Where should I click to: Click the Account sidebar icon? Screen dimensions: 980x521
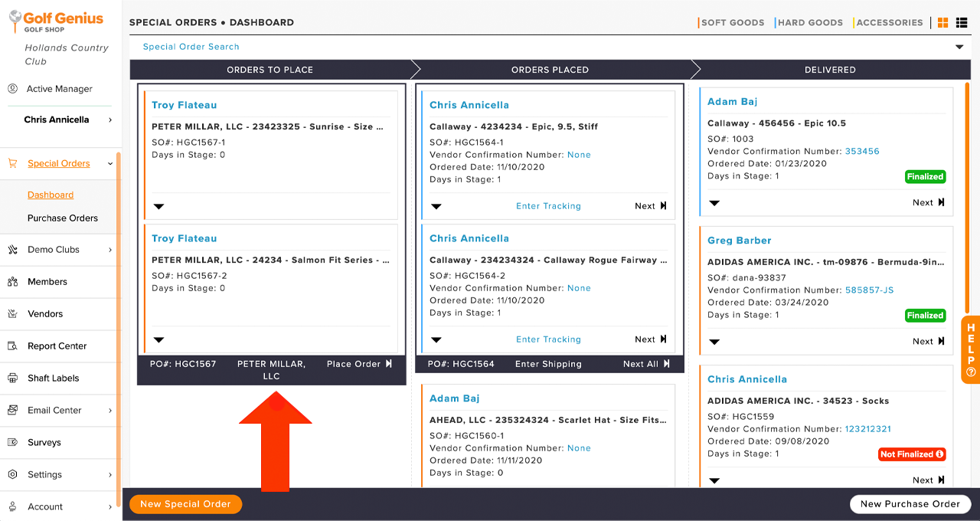click(x=12, y=506)
